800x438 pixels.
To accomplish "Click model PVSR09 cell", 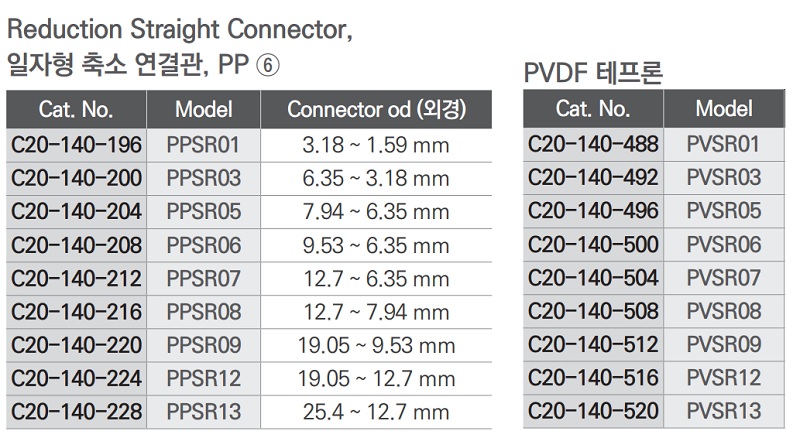I will (x=724, y=344).
